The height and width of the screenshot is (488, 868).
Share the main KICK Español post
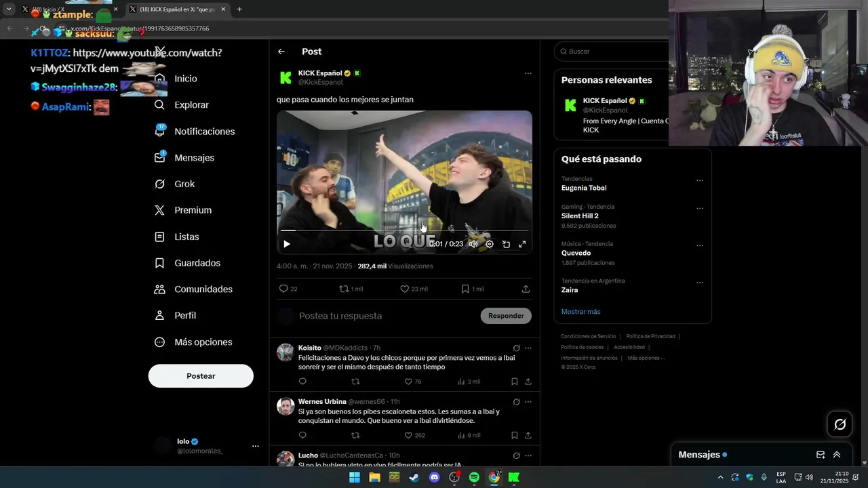click(526, 289)
